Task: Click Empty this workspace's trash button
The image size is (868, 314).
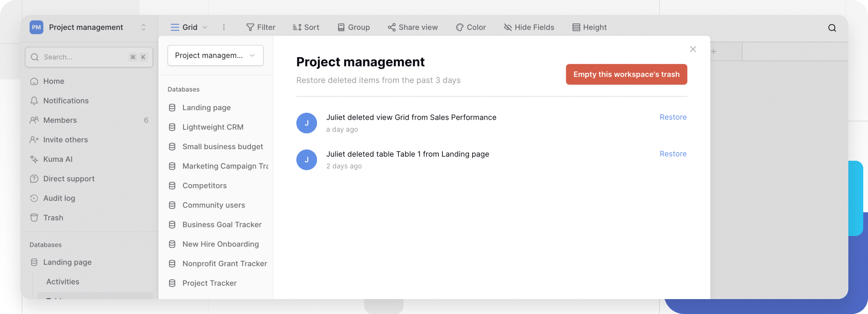Action: click(x=626, y=74)
